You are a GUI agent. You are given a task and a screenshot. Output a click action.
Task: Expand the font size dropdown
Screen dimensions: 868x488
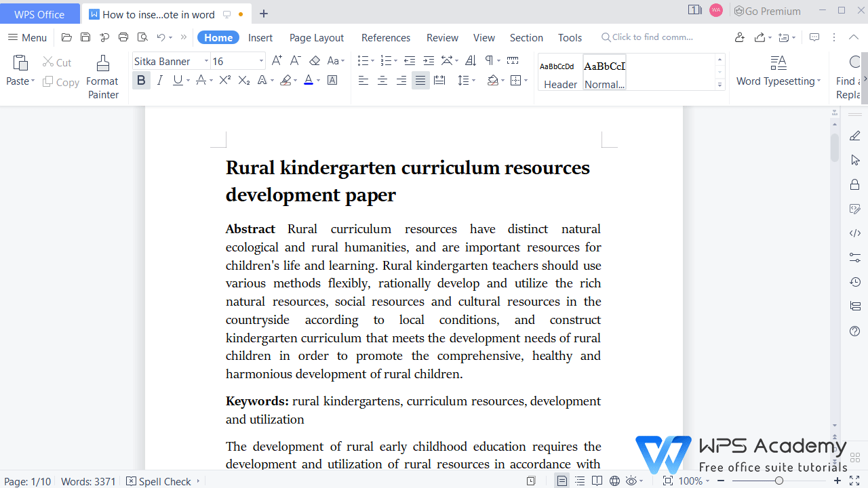(261, 61)
